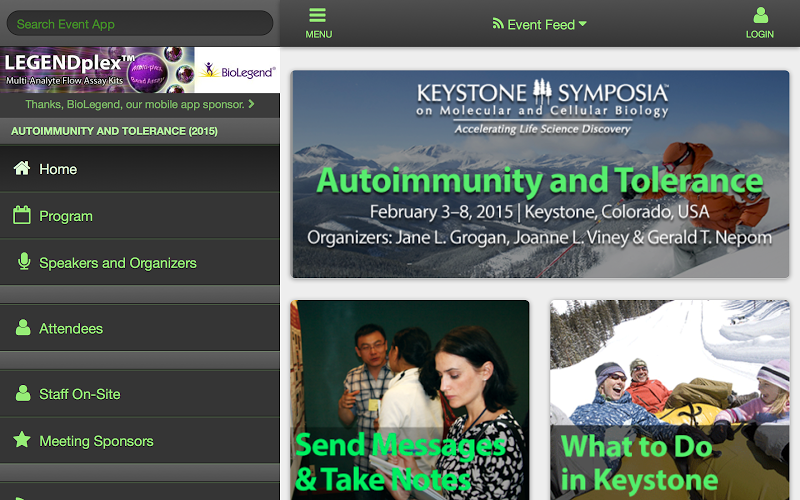Expand the Event Feed dropdown caret
800x500 pixels.
pyautogui.click(x=583, y=24)
